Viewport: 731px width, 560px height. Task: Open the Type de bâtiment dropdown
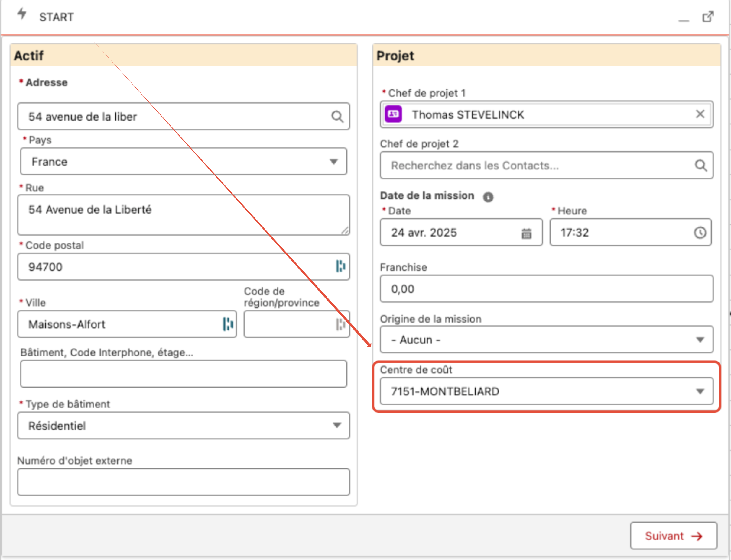tap(184, 426)
